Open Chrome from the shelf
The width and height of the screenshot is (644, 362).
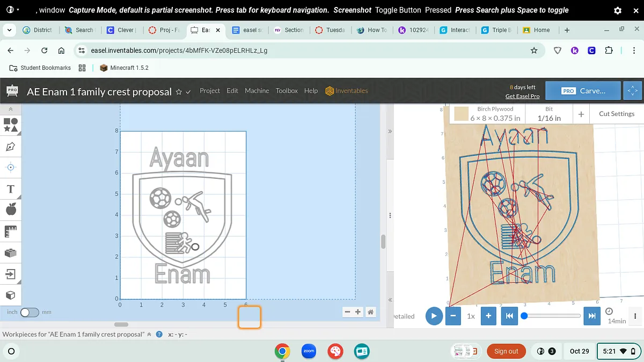(x=282, y=351)
